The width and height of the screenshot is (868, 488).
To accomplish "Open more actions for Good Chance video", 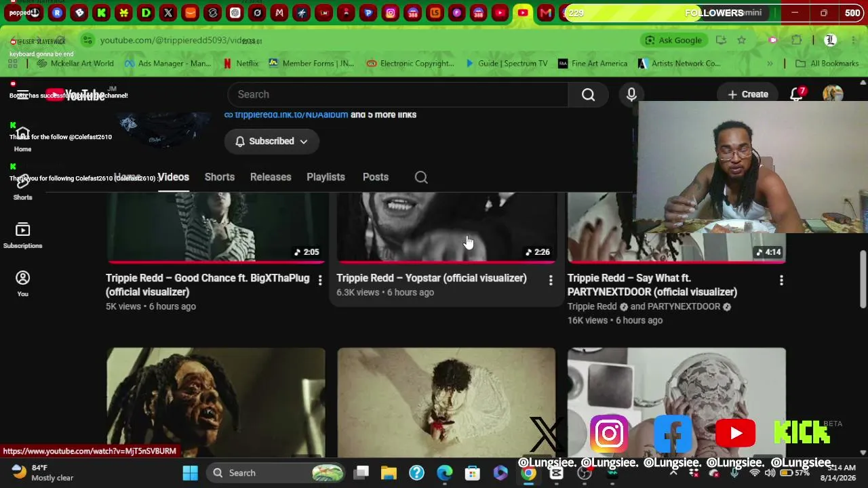I will pyautogui.click(x=320, y=280).
